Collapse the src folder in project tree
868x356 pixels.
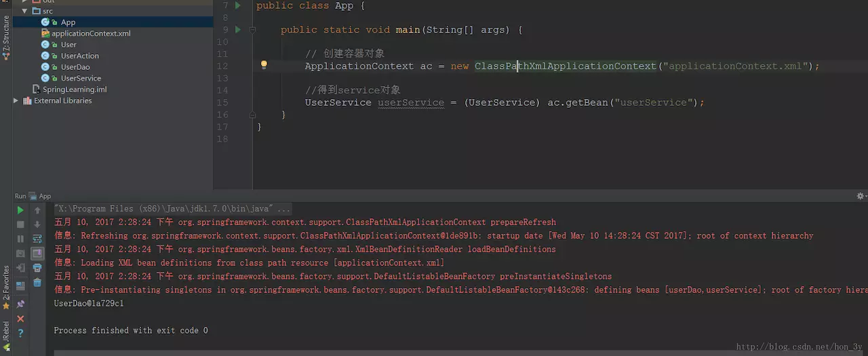pos(25,11)
